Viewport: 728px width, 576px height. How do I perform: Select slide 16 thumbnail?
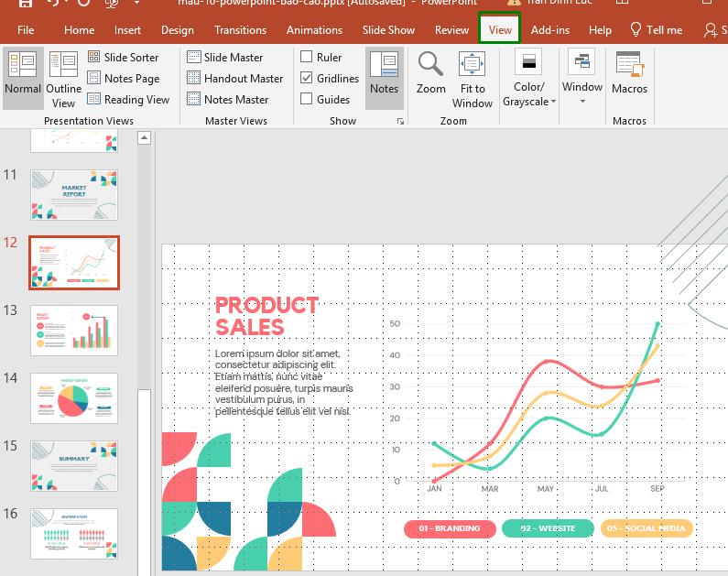[x=74, y=534]
